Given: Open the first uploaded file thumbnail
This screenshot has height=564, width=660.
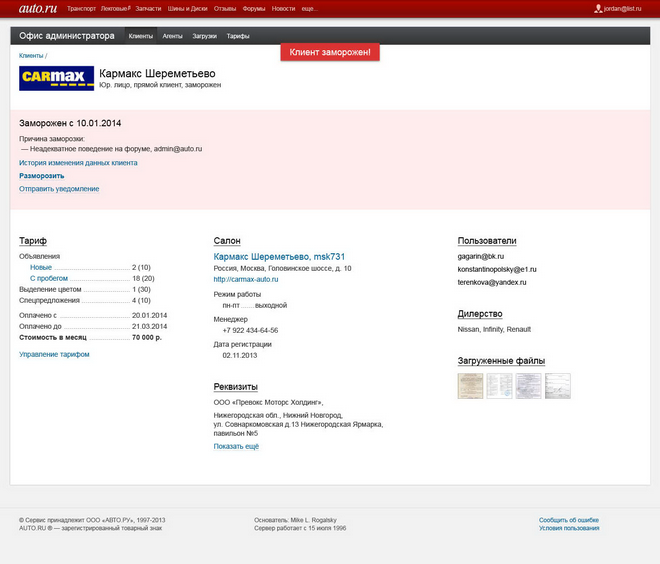Looking at the screenshot, I should coord(470,386).
